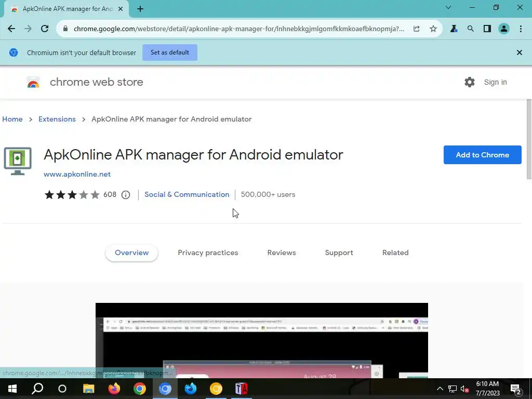The height and width of the screenshot is (399, 532).
Task: Open a new browser tab
Action: [x=140, y=9]
